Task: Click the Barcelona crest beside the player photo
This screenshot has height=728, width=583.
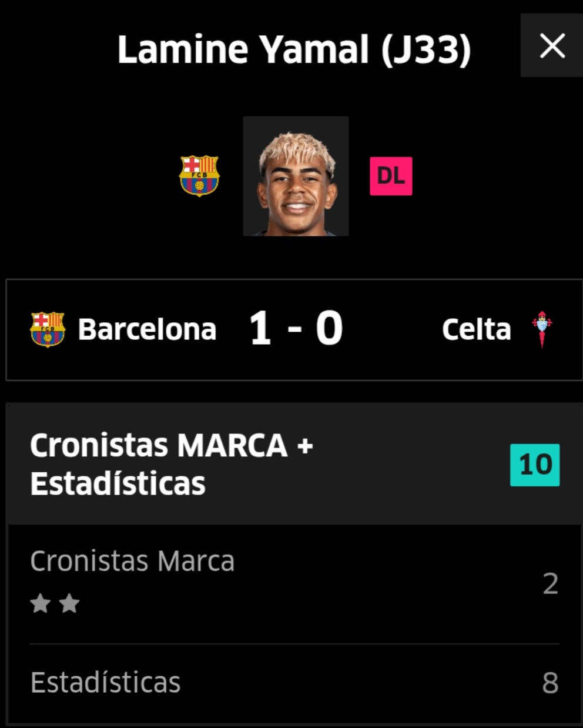Action: [x=199, y=175]
